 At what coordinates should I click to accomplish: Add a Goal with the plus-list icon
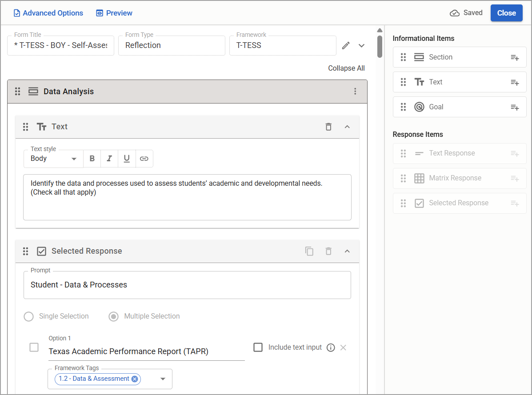point(515,108)
